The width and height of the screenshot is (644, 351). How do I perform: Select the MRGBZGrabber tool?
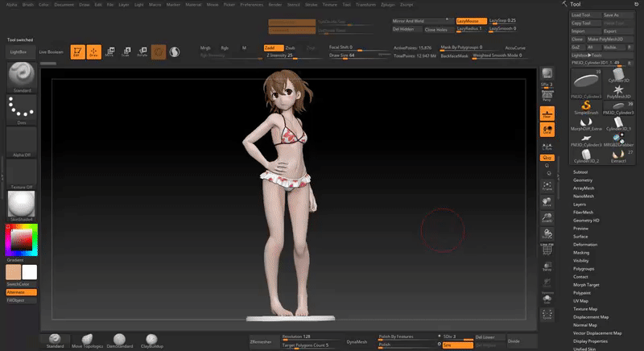point(618,140)
